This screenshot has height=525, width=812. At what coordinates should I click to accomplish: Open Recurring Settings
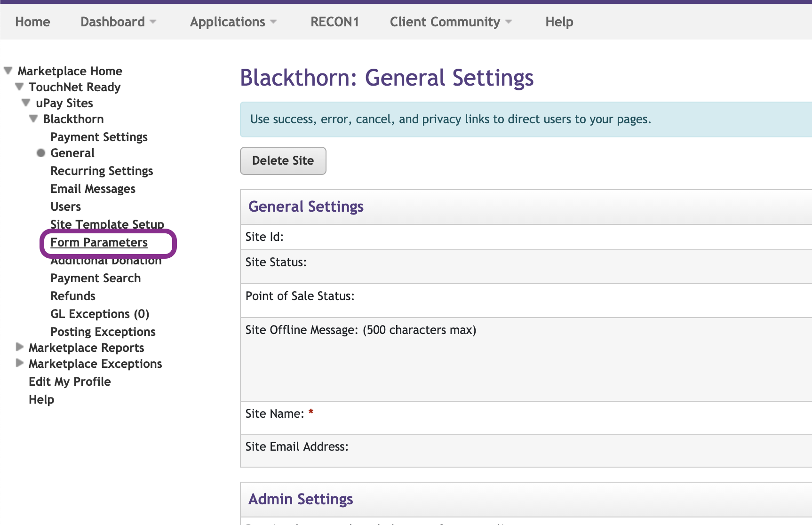pyautogui.click(x=102, y=171)
